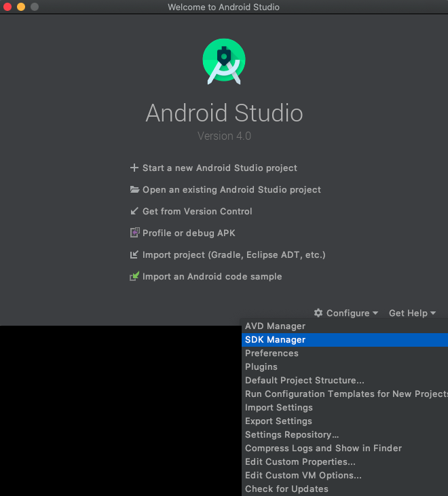Screen dimensions: 448x496
Task: Choose Plugins in the menu
Action: tap(345, 367)
